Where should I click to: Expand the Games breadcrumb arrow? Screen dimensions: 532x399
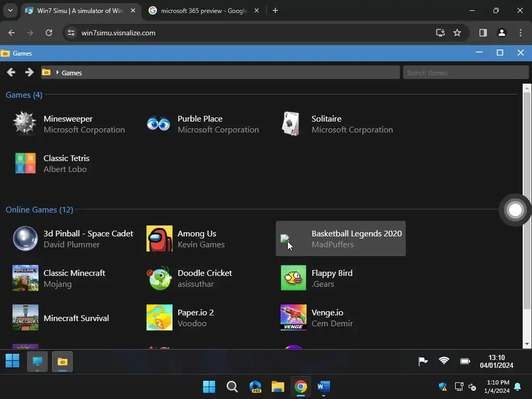(x=57, y=72)
